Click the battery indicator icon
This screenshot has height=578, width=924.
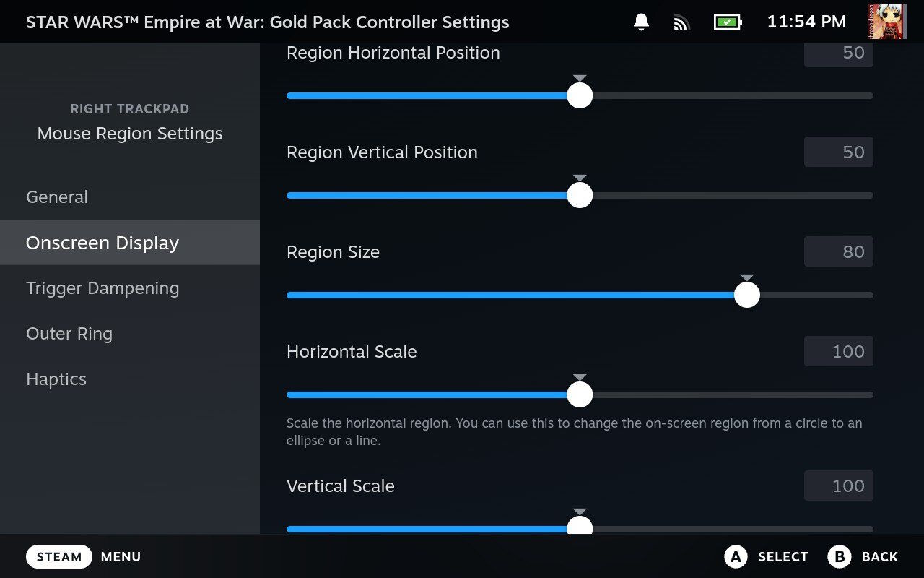pyautogui.click(x=728, y=22)
